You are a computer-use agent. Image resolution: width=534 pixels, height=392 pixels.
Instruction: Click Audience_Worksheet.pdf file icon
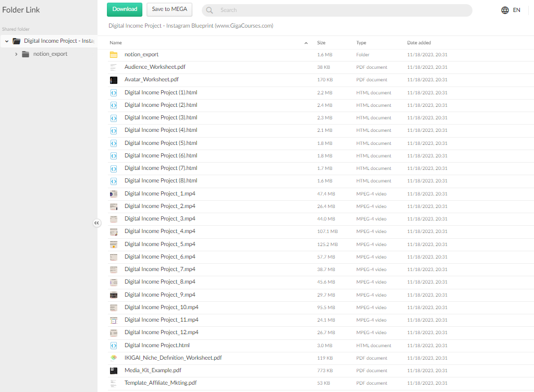click(114, 67)
